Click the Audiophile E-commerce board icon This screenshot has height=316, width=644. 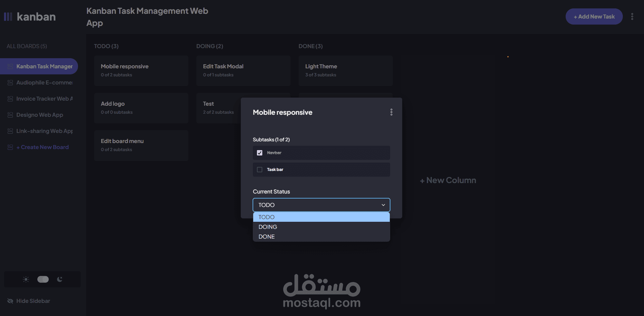[x=10, y=82]
